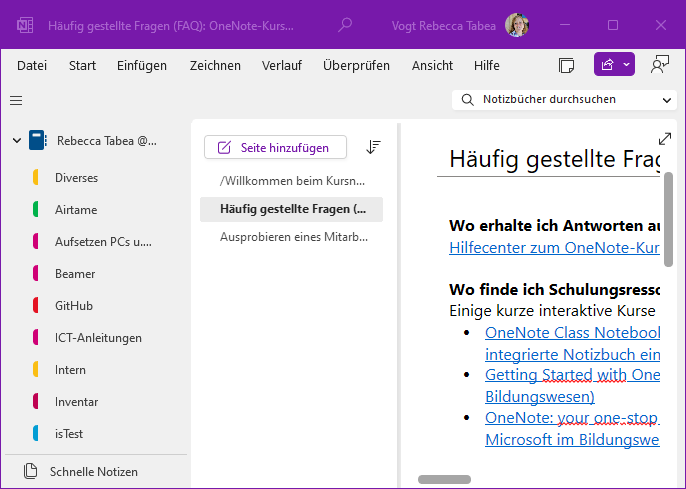The image size is (686, 489).
Task: Click the horizontal page scrollbar thumb
Action: (444, 479)
